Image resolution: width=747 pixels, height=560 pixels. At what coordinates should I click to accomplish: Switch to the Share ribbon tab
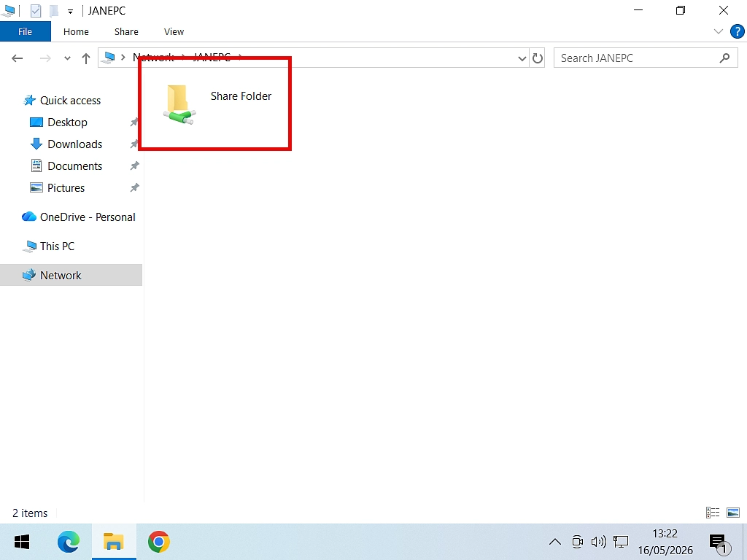[x=126, y=31]
